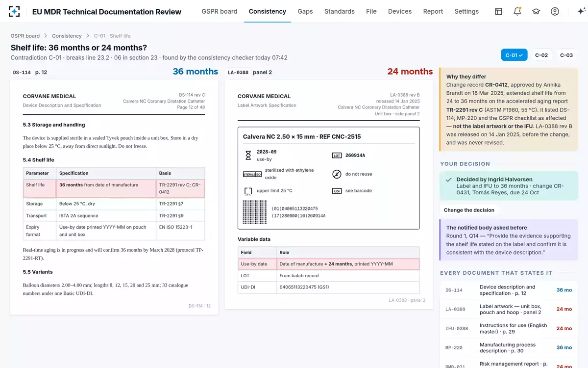This screenshot has width=588, height=368.
Task: Click the notified body asked before card
Action: pyautogui.click(x=509, y=240)
